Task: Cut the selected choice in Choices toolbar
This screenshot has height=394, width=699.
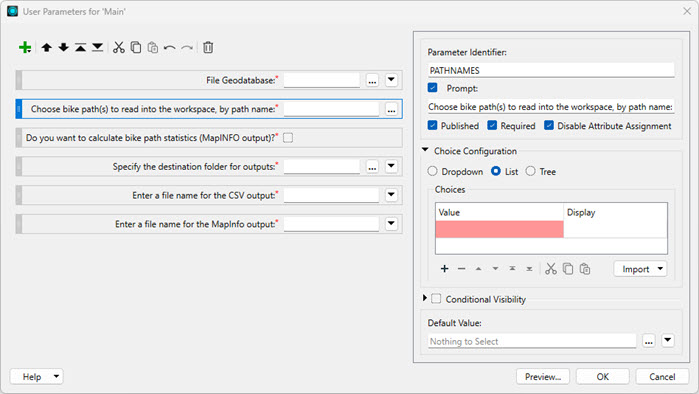Action: [x=551, y=269]
